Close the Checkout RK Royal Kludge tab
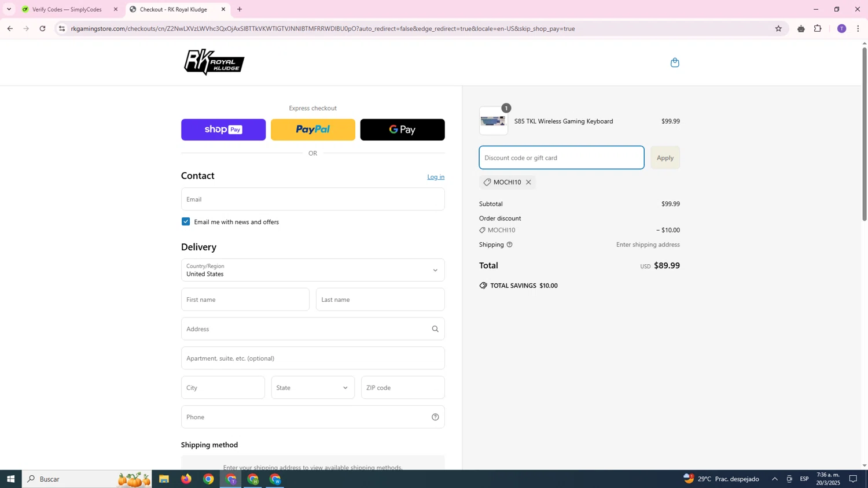Screen dimensions: 868x488 coord(223,9)
